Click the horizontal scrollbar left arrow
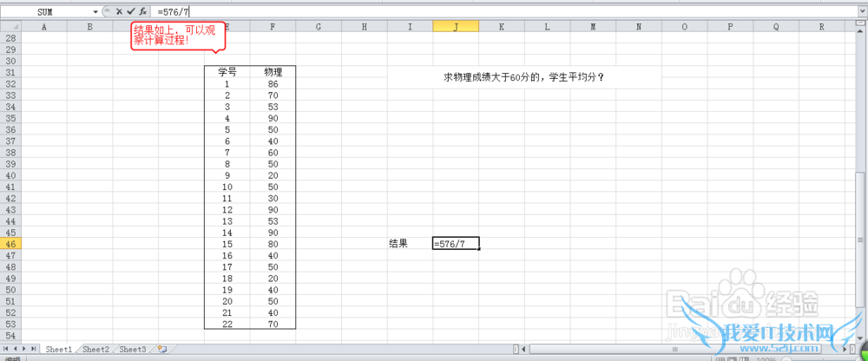868x361 pixels. tap(523, 350)
